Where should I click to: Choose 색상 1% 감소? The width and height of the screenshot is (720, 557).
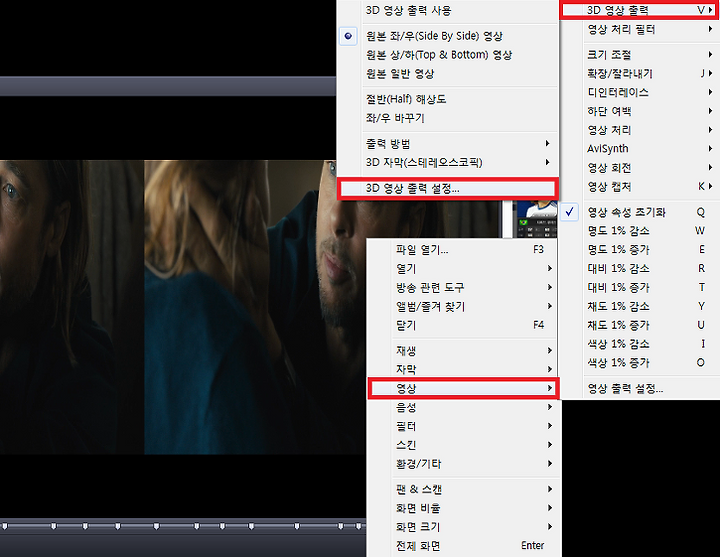pos(640,344)
